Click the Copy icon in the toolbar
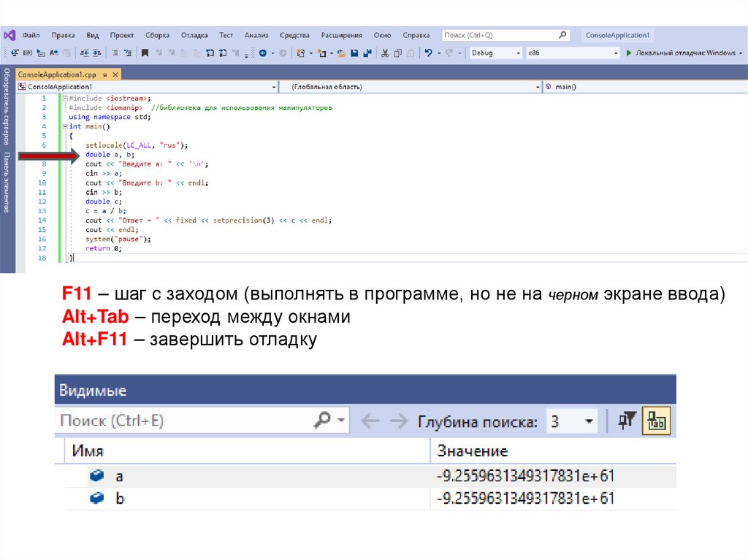 (398, 53)
